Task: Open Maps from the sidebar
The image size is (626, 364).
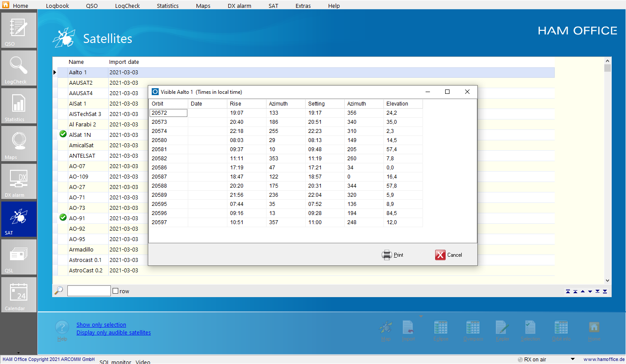Action: coord(19,143)
